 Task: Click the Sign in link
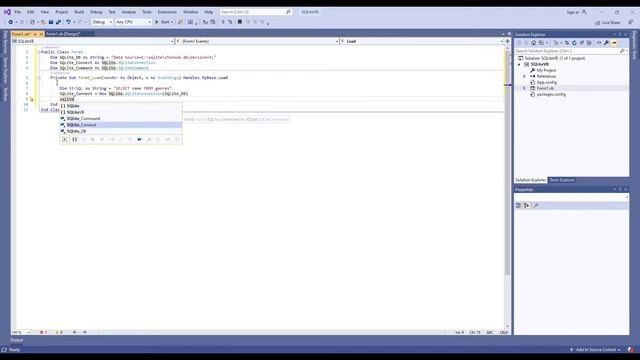click(x=572, y=12)
